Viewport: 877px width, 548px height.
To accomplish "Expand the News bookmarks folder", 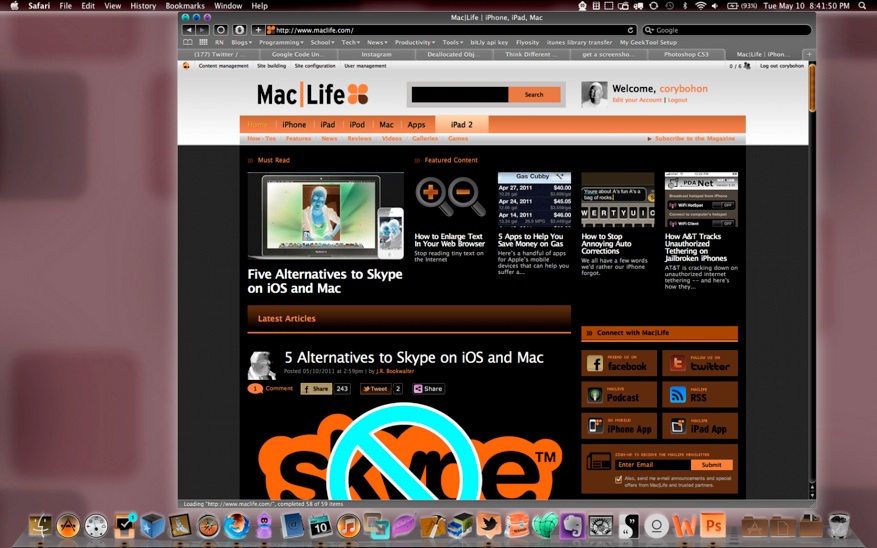I will coord(377,42).
